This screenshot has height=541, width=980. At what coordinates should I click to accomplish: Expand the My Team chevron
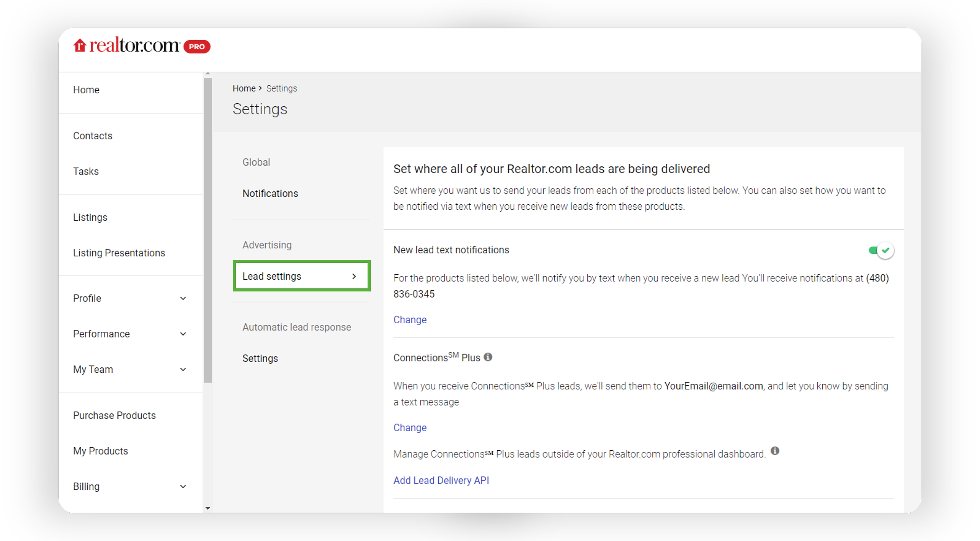point(183,370)
